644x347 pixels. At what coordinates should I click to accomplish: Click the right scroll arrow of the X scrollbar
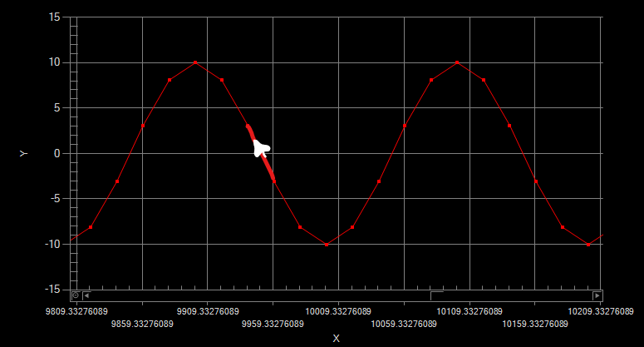point(597,295)
